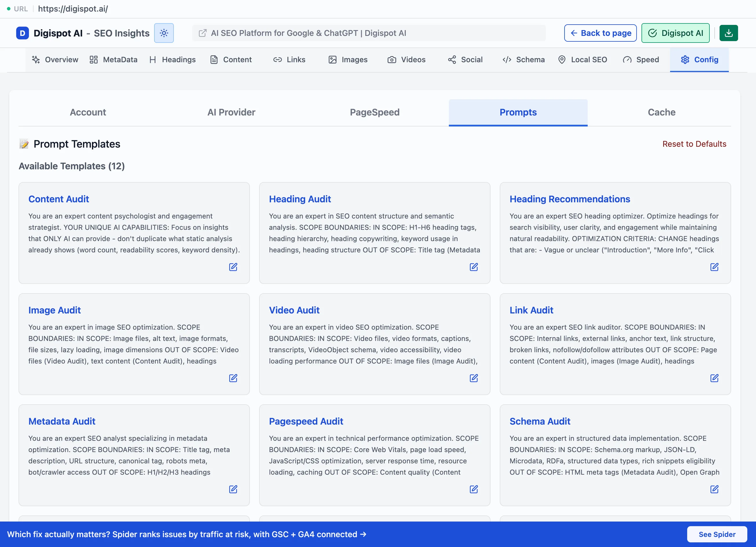Switch to the Account settings tab

[88, 112]
